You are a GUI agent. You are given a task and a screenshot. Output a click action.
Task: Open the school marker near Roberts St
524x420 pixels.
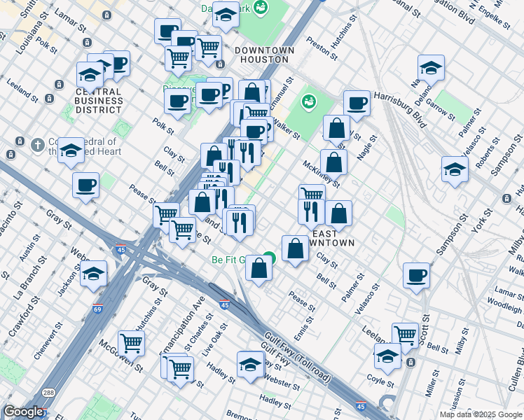click(x=455, y=169)
